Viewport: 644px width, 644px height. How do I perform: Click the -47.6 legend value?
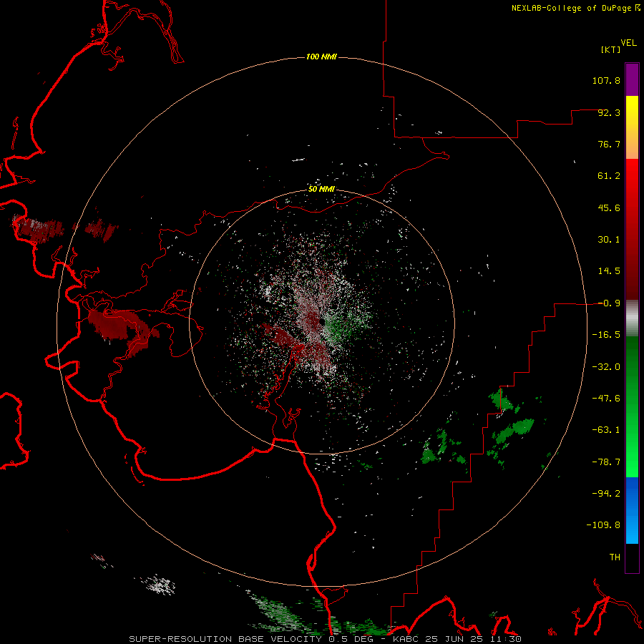tap(606, 399)
